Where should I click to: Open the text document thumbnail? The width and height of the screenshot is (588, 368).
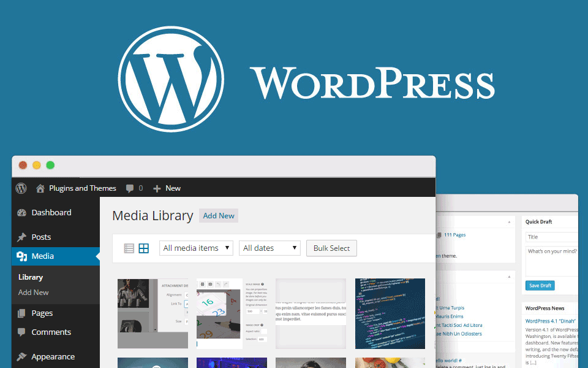click(311, 313)
